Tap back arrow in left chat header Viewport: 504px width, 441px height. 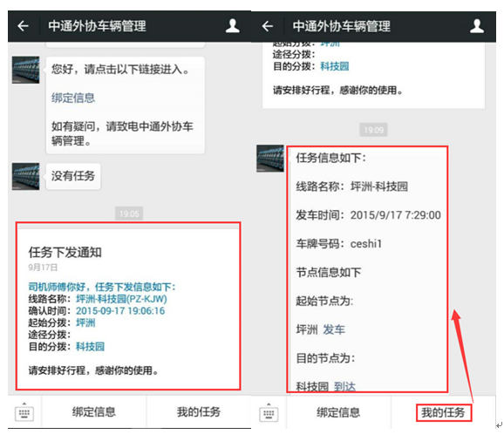[x=24, y=26]
